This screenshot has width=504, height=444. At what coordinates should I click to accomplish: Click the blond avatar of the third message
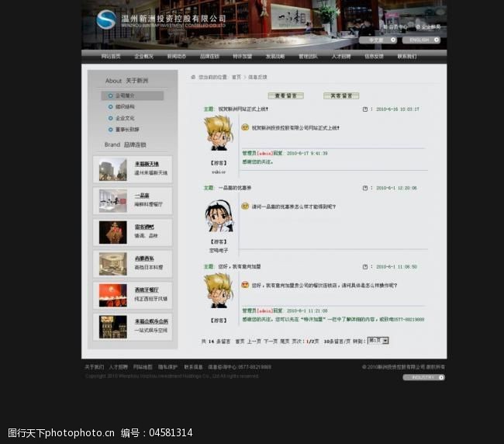coord(219,290)
